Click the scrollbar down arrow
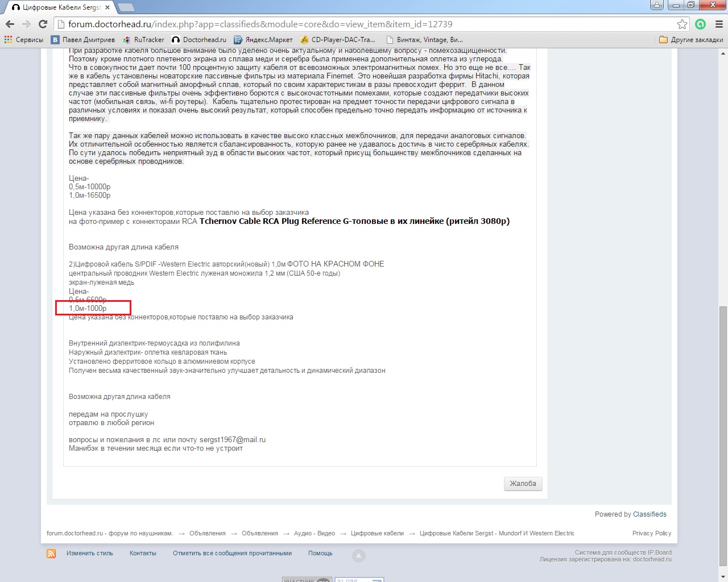 click(723, 577)
